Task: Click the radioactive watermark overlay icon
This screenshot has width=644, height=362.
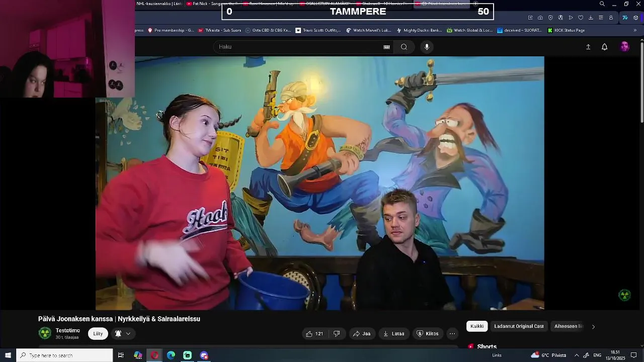Action: coord(624,295)
